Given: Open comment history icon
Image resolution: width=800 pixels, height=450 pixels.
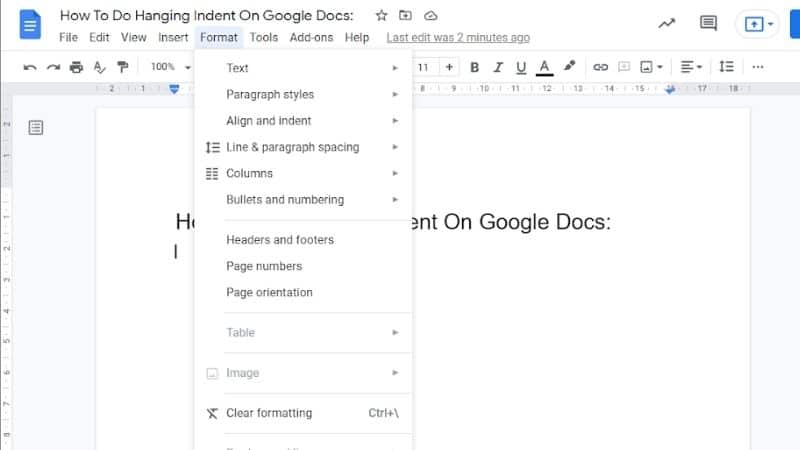Looking at the screenshot, I should [x=708, y=23].
